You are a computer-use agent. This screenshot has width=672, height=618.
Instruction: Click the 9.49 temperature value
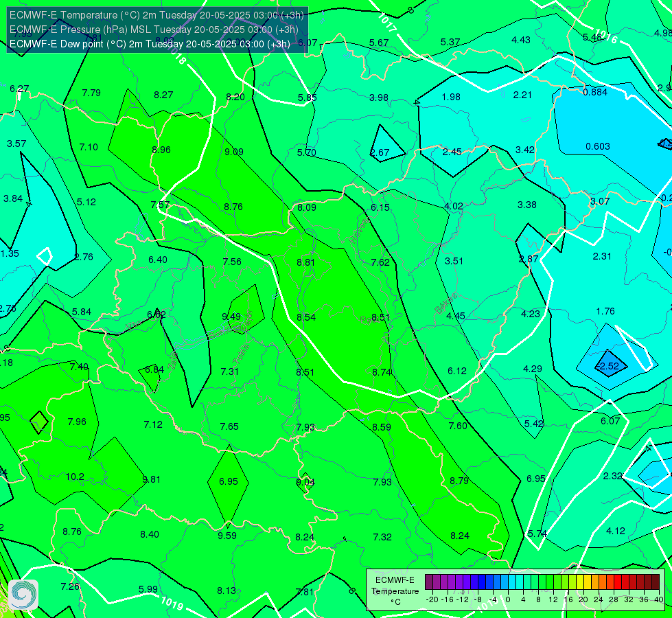pyautogui.click(x=231, y=317)
